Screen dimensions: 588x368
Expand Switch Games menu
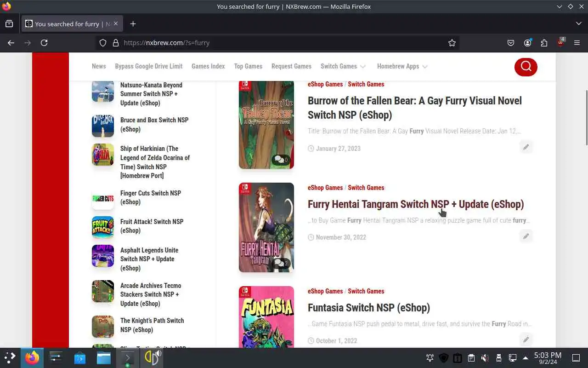point(343,66)
